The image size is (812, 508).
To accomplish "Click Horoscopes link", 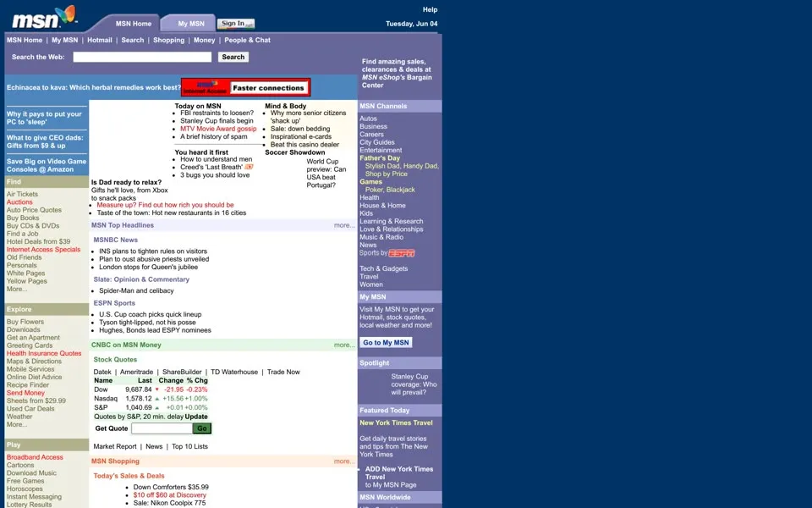I will click(x=25, y=489).
